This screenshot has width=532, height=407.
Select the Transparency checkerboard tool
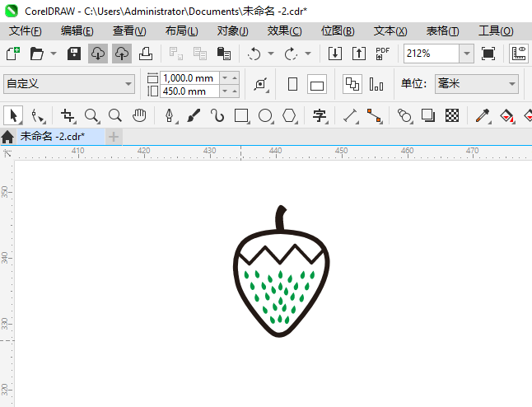tap(452, 115)
